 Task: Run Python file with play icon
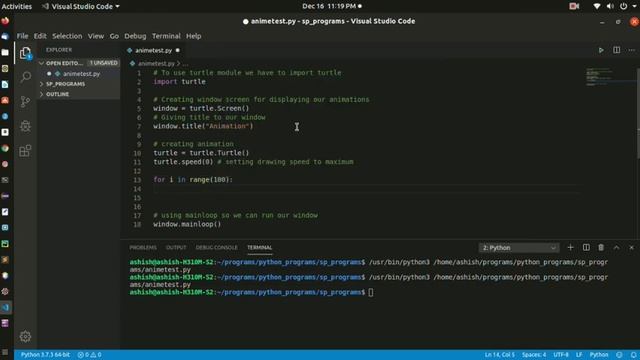click(601, 50)
